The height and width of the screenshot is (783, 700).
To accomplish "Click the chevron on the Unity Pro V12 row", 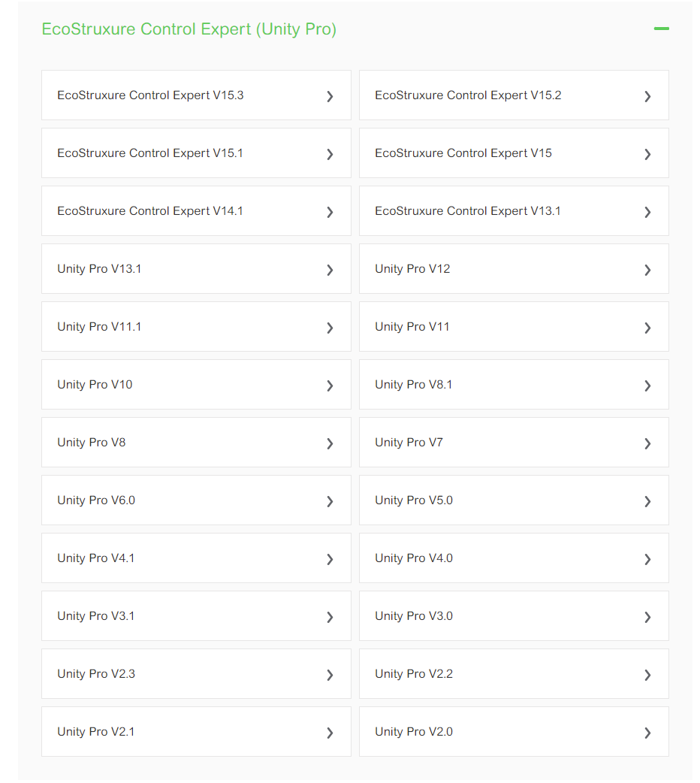I will (647, 270).
